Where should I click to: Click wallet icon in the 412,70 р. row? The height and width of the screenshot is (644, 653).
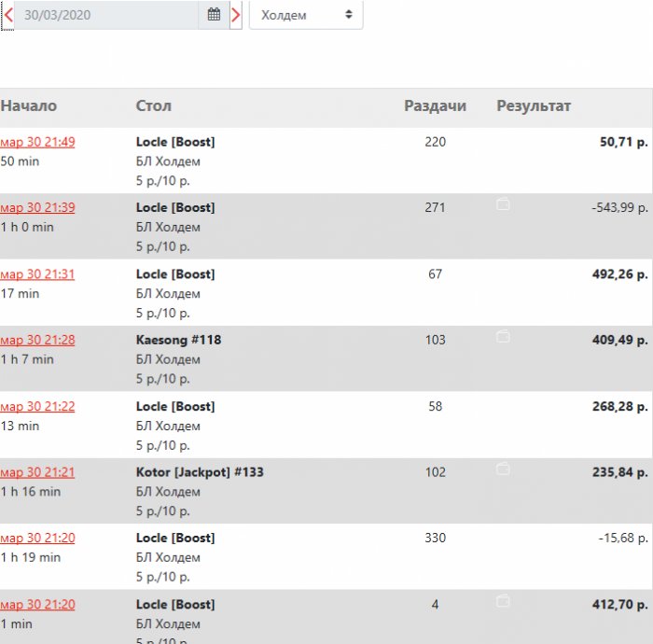point(503,600)
